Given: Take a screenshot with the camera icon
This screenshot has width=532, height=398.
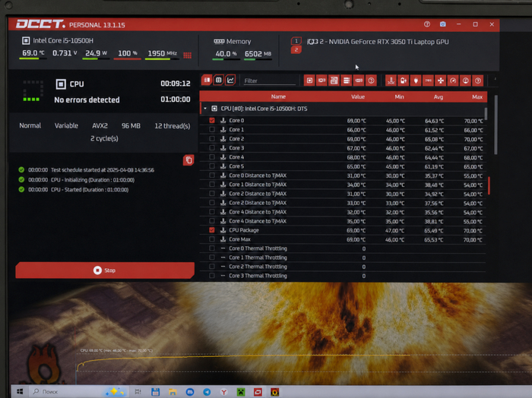Looking at the screenshot, I should [443, 24].
